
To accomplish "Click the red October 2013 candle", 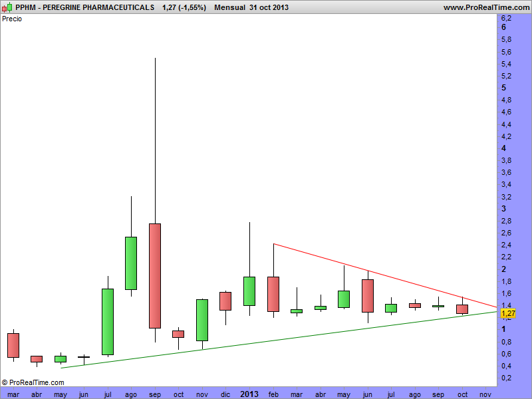I will point(462,309).
